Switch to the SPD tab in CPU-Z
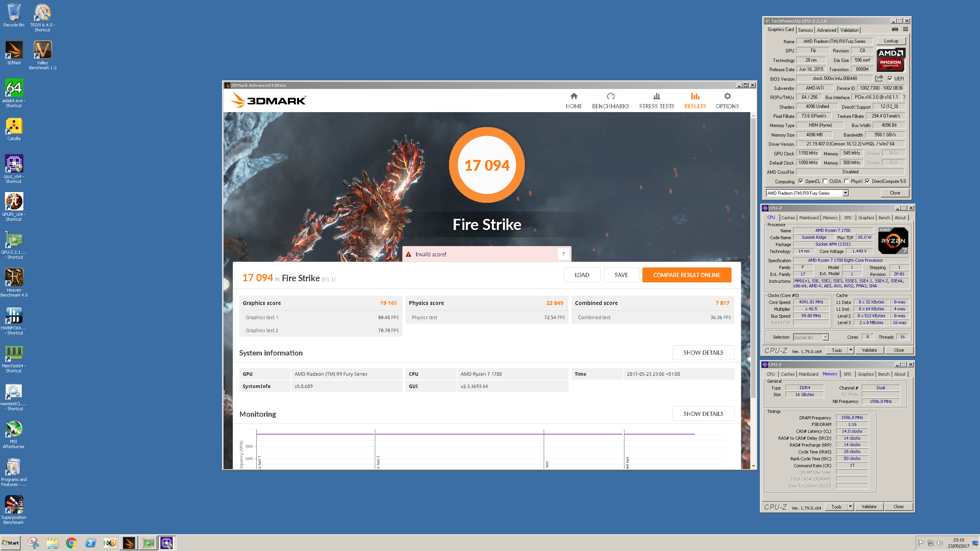 (x=848, y=217)
